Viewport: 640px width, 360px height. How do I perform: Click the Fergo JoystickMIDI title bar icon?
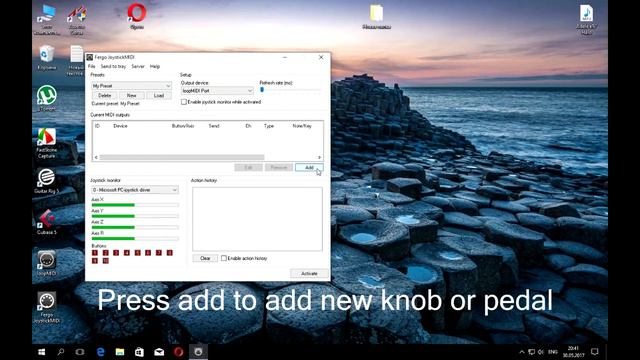(90, 57)
